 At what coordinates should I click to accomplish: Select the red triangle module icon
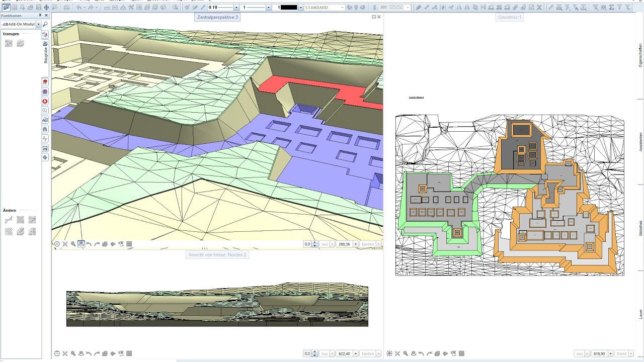45,101
